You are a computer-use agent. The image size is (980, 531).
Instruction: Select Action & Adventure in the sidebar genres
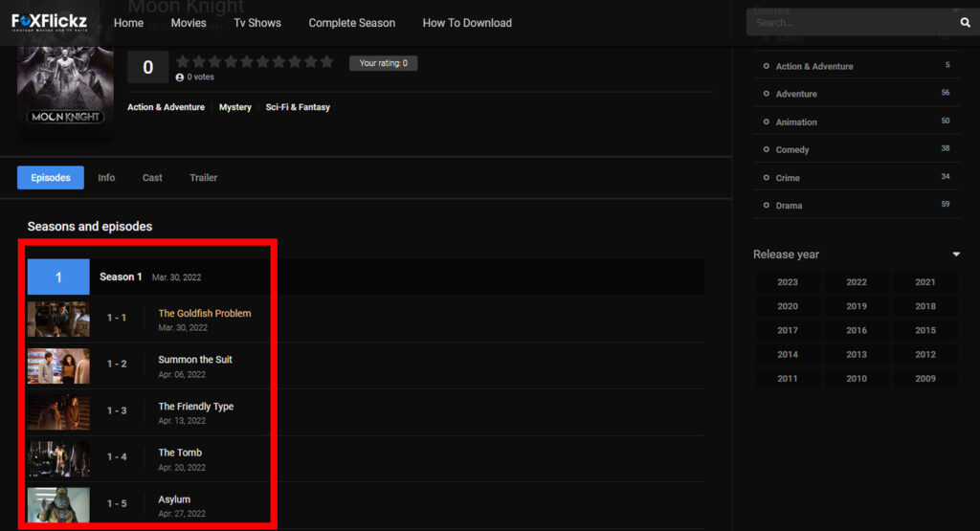(x=814, y=66)
